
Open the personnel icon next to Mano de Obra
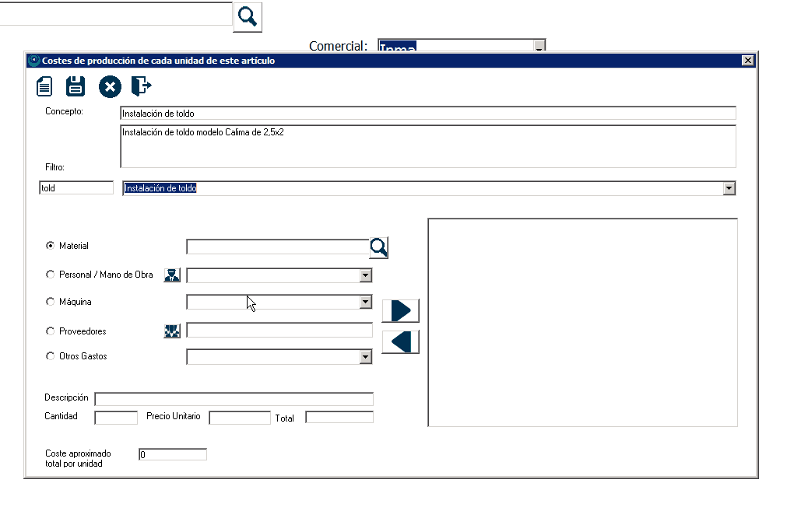(172, 275)
